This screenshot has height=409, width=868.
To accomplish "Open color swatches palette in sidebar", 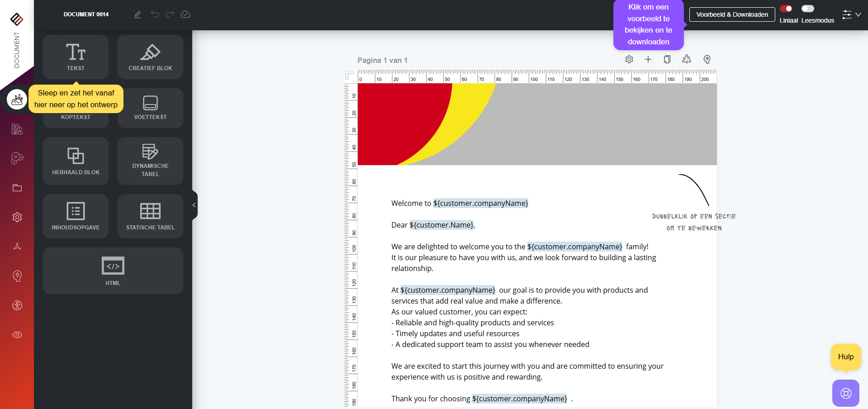I will [x=17, y=129].
